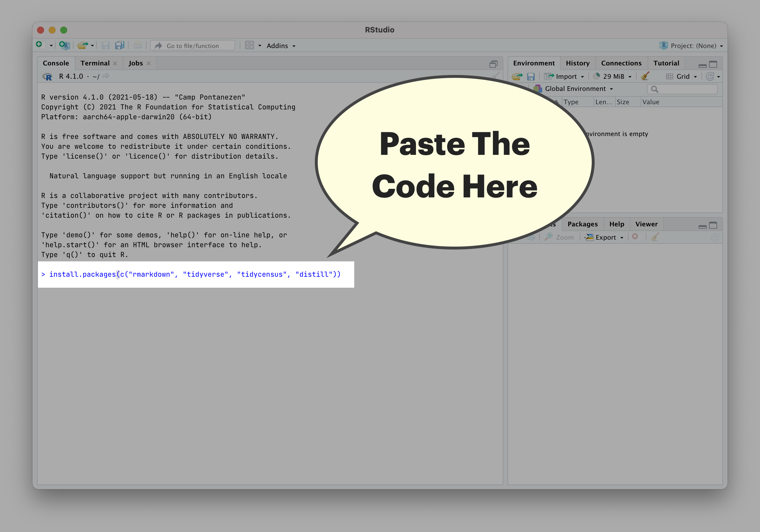Close the Jobs tab

click(x=149, y=63)
